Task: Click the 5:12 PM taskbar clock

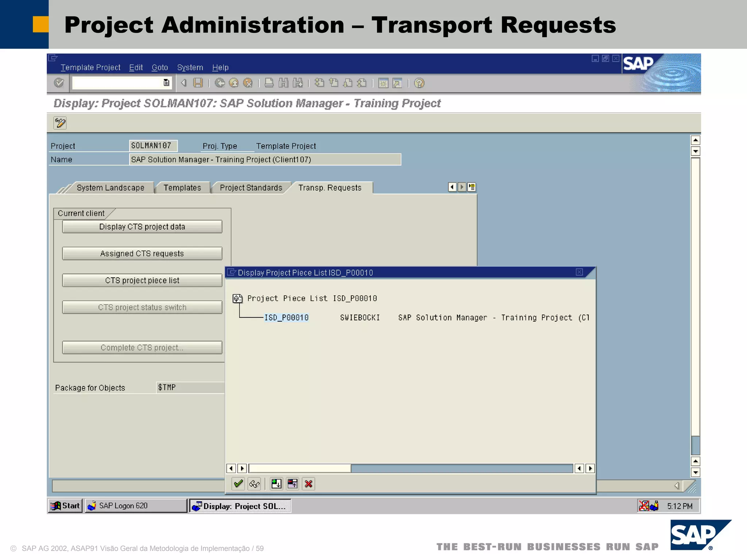Action: point(680,506)
